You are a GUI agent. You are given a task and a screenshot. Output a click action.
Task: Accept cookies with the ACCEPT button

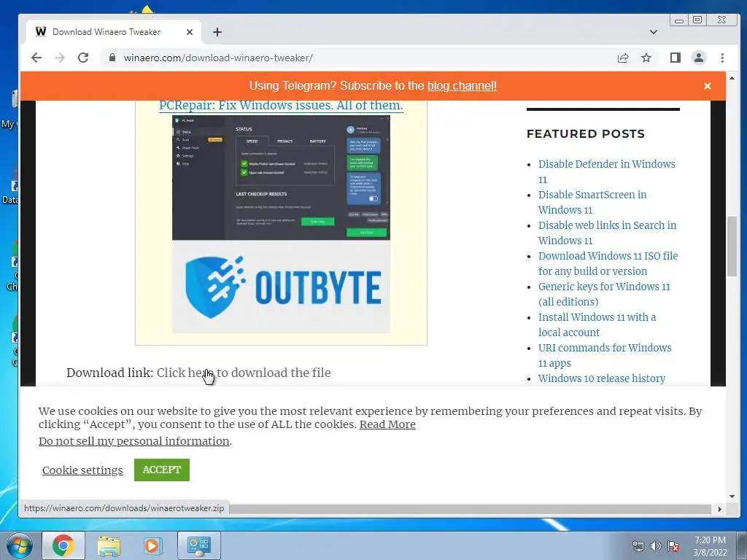pos(161,470)
